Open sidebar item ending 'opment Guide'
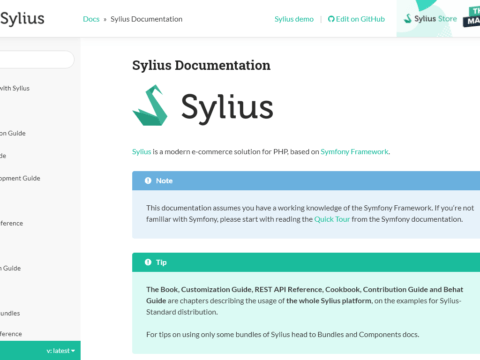The image size is (480, 360). (20, 178)
